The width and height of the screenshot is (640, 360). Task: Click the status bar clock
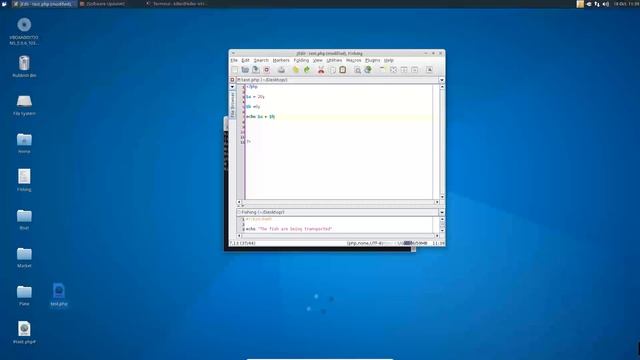438,243
